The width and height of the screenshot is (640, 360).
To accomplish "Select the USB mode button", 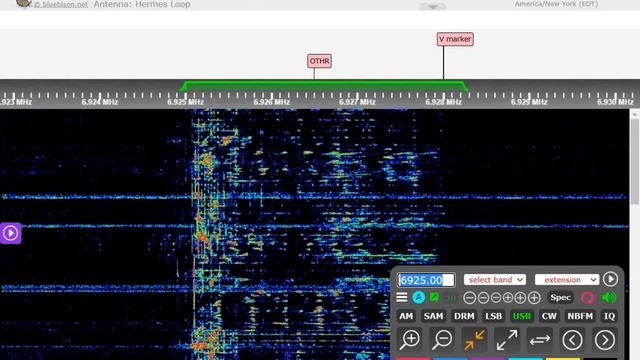I will point(522,316).
